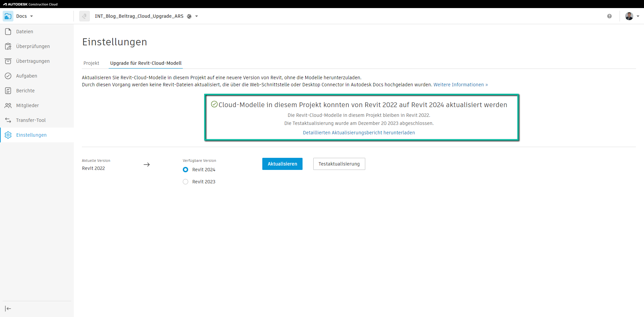Select the Revit 2024 radio button
The width and height of the screenshot is (644, 317).
pyautogui.click(x=185, y=170)
